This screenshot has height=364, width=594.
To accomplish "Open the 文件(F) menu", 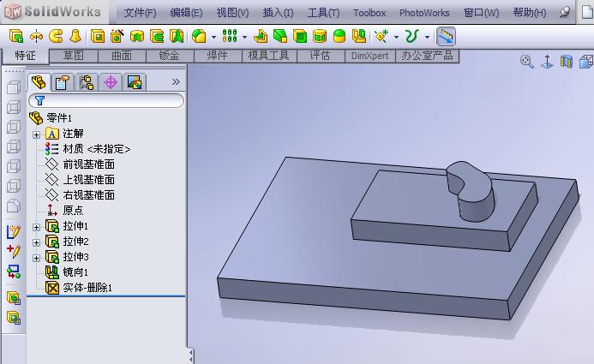I will pos(140,13).
